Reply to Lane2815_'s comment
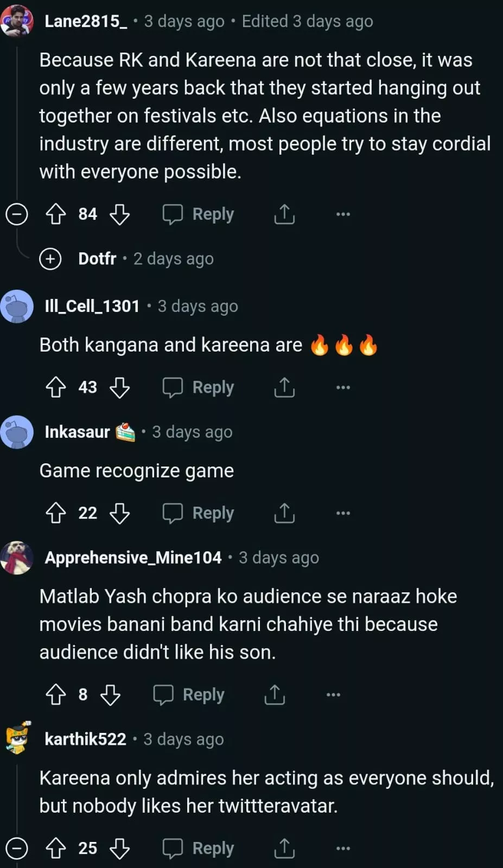 [199, 214]
